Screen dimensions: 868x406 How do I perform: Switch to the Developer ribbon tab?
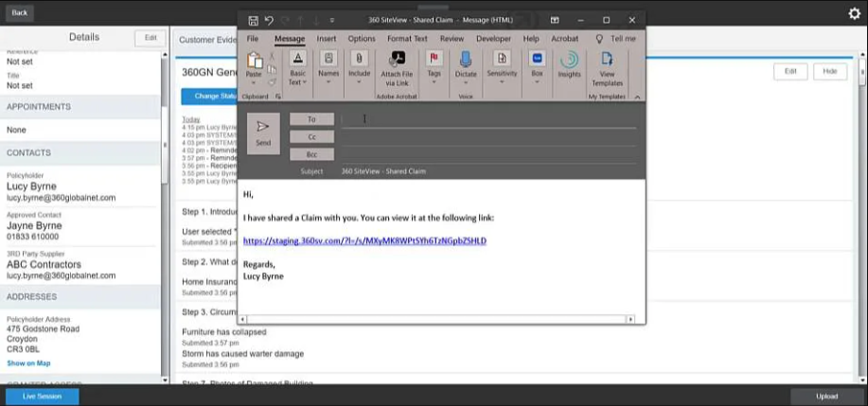[494, 39]
